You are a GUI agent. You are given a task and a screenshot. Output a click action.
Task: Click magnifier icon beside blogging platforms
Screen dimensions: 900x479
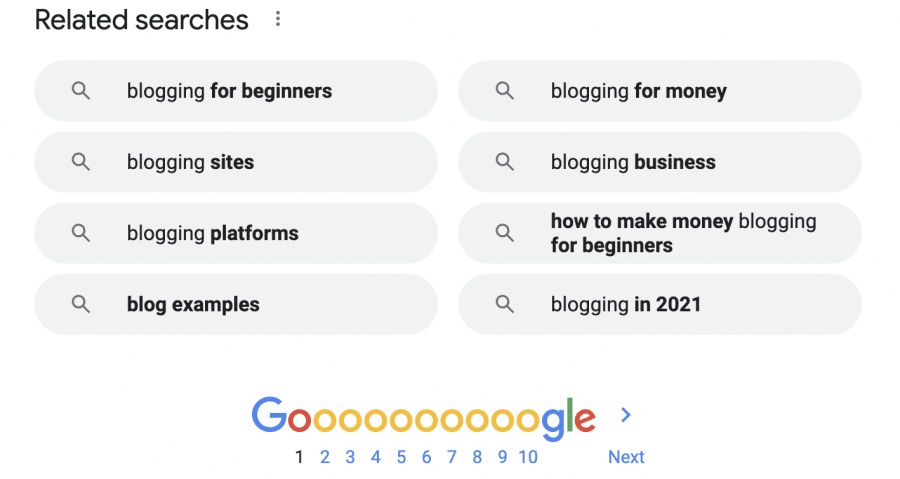(x=80, y=233)
